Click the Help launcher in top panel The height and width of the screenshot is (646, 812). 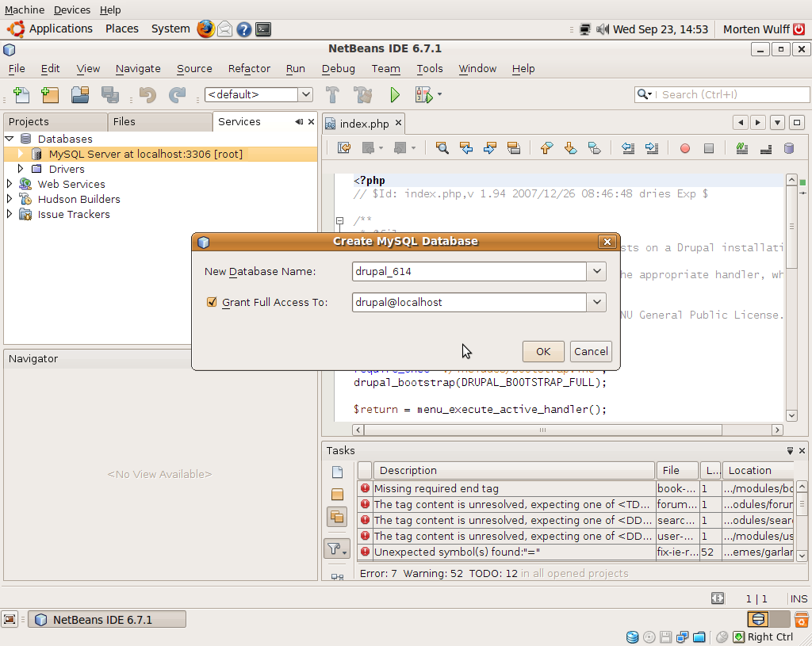point(244,29)
